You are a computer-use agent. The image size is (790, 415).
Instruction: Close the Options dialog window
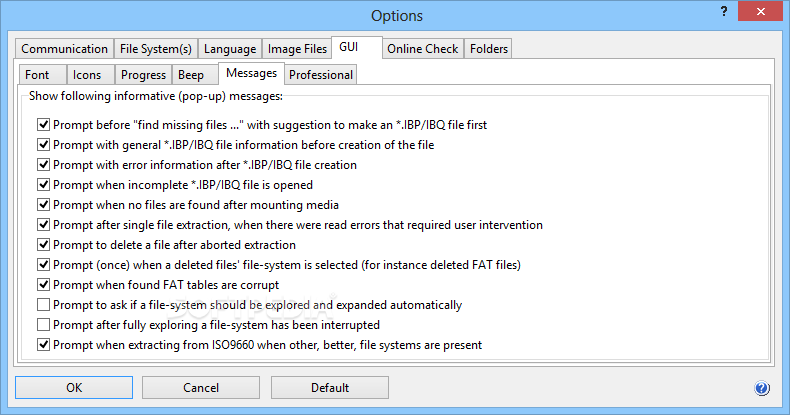click(x=760, y=11)
